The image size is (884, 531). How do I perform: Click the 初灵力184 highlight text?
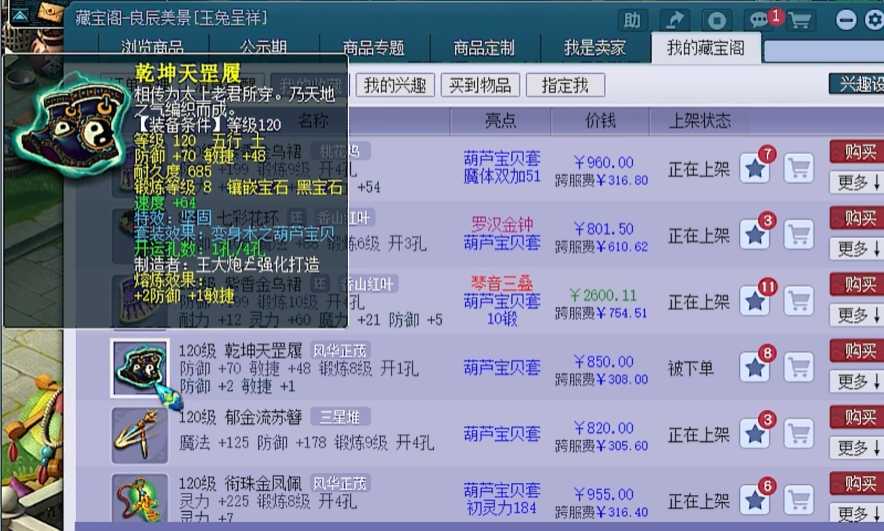(x=502, y=508)
